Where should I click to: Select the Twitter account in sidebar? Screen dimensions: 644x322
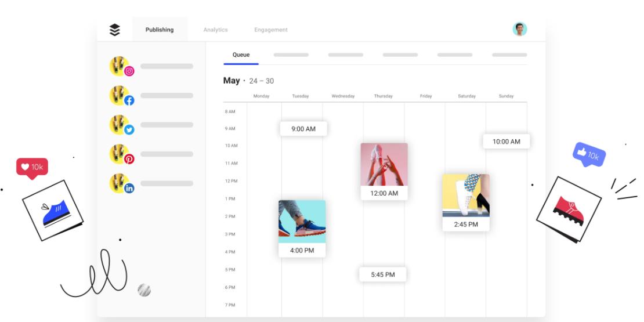click(x=121, y=125)
